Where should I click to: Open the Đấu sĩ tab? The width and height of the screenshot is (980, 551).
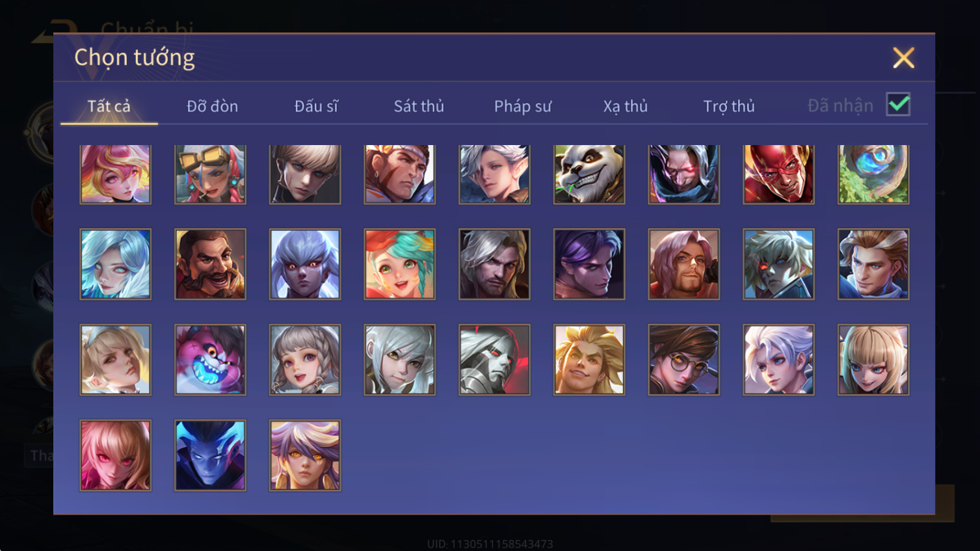point(316,106)
